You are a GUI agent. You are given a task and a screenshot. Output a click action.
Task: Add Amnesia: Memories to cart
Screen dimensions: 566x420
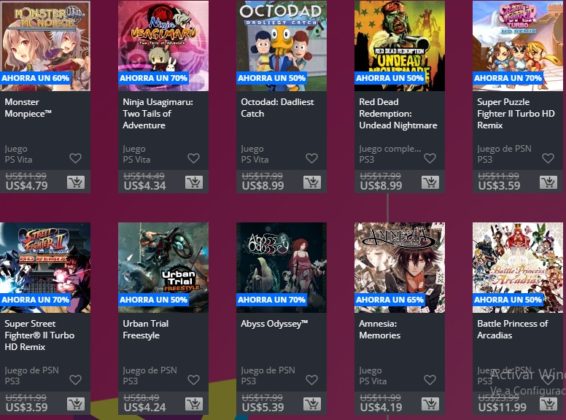pyautogui.click(x=430, y=404)
